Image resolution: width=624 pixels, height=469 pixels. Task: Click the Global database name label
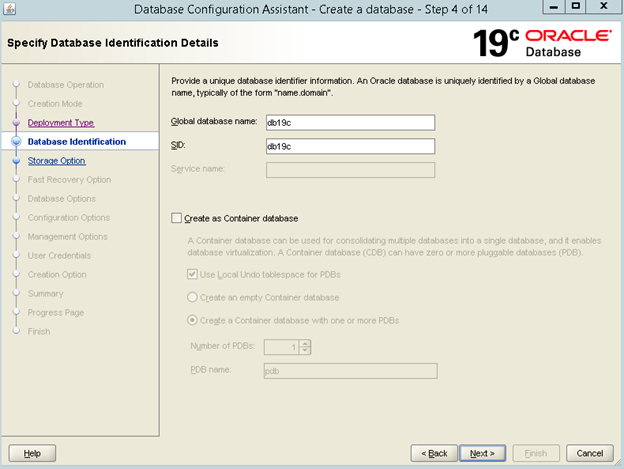[x=214, y=121]
